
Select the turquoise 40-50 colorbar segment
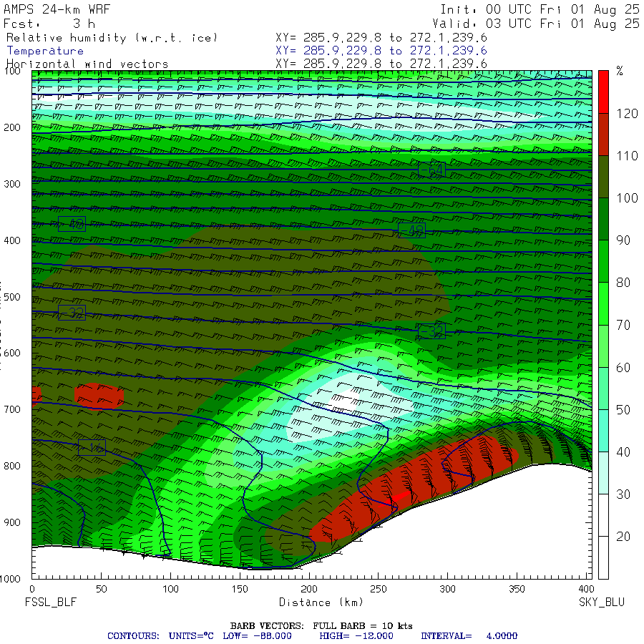(603, 431)
